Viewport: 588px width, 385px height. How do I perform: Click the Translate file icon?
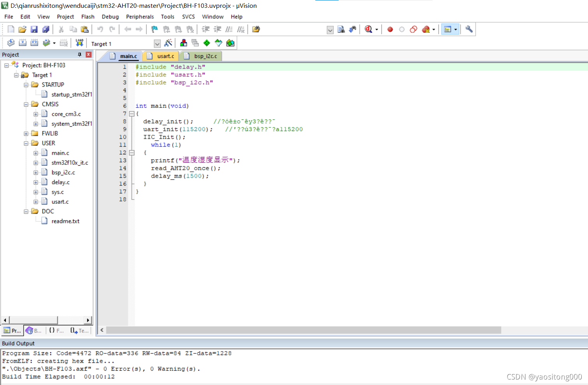[x=11, y=43]
